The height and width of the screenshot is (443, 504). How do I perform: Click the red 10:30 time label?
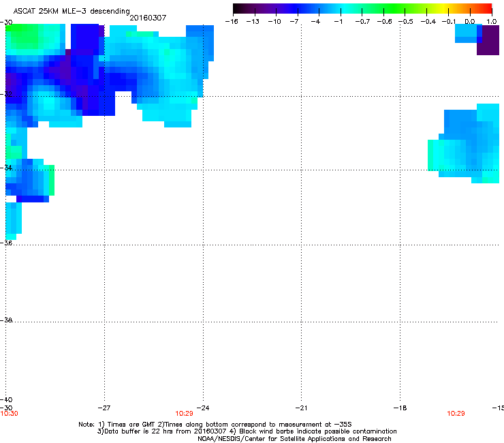tap(10, 414)
